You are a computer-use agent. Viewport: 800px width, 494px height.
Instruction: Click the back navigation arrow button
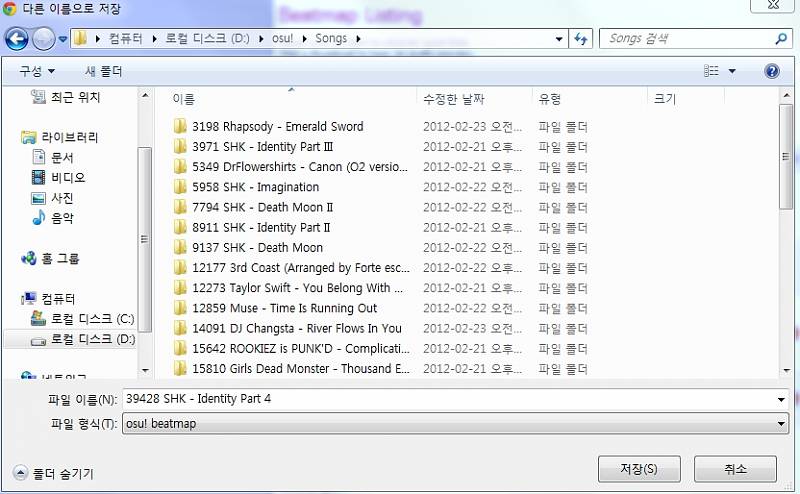pyautogui.click(x=17, y=39)
